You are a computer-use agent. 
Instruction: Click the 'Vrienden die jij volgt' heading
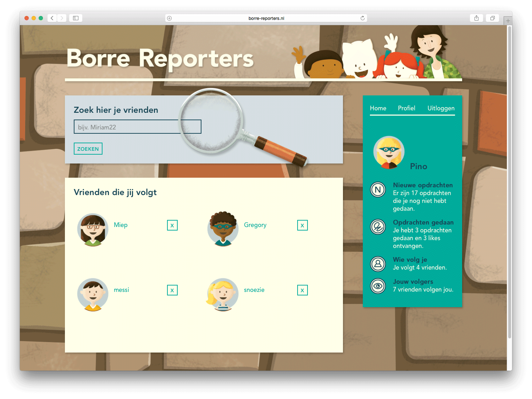tap(115, 192)
